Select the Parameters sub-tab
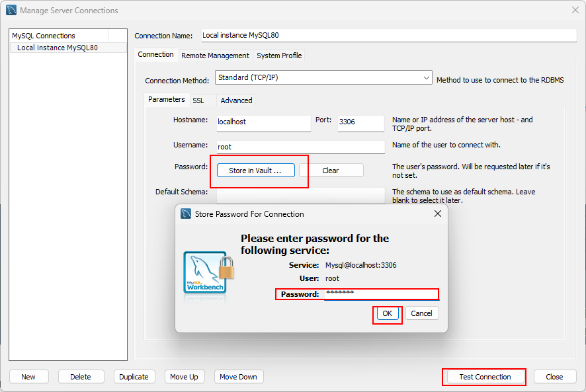The image size is (586, 392). click(166, 99)
